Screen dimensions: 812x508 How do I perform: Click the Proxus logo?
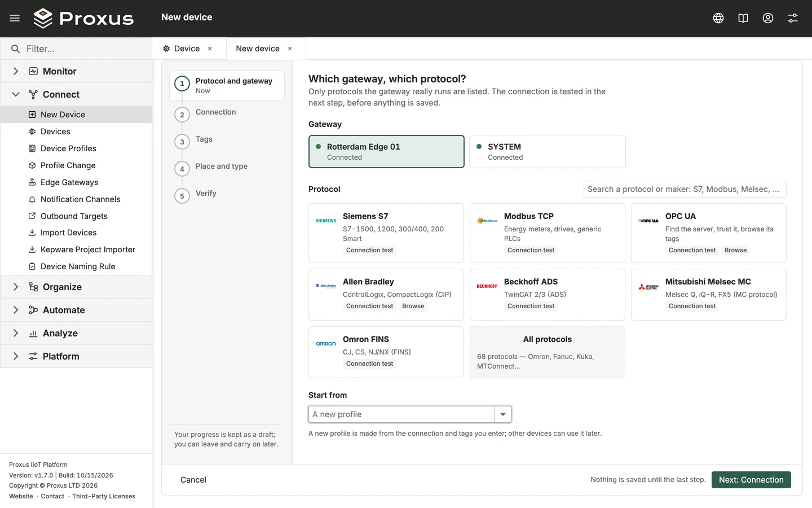pos(83,18)
